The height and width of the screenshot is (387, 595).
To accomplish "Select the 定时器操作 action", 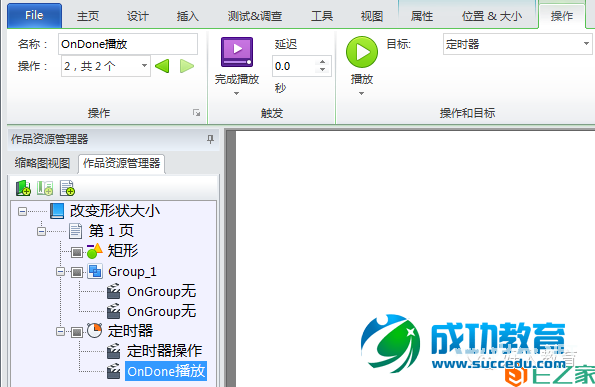I will (164, 351).
